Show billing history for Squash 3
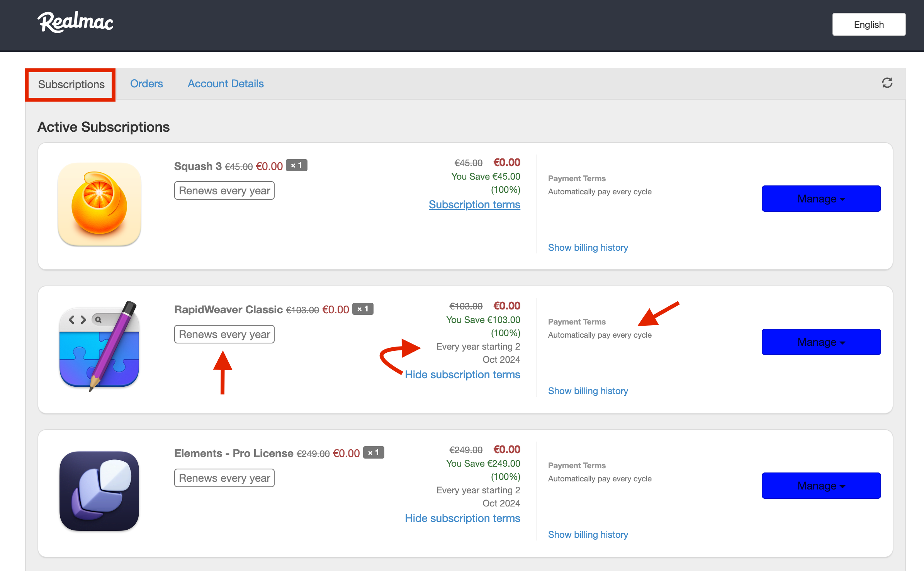Screen dimensions: 924x571 (x=588, y=248)
